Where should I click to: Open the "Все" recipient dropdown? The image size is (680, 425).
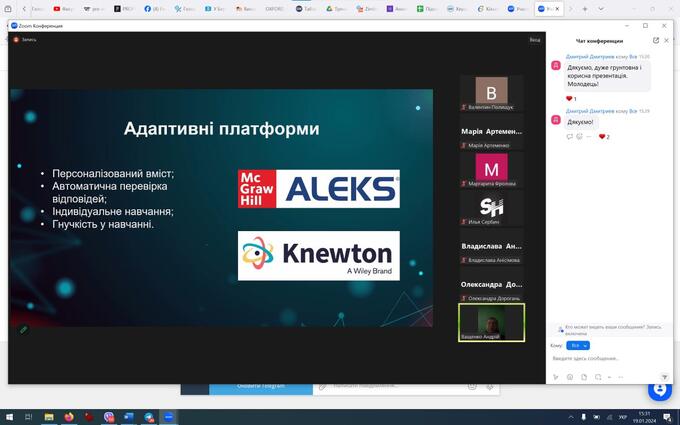[578, 345]
